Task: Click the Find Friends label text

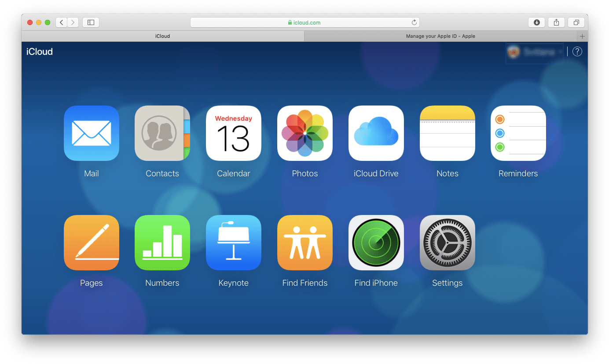Action: 305,283
